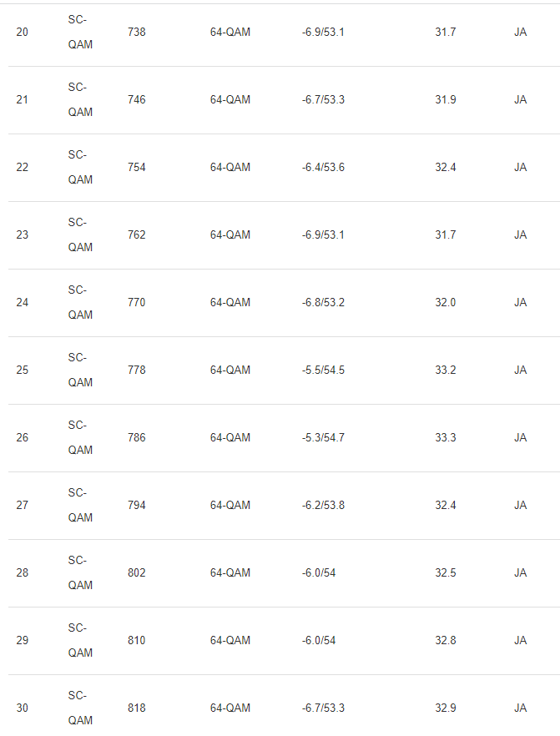The height and width of the screenshot is (736, 560).
Task: Select power level -6.2/53.8
Action: 323,506
